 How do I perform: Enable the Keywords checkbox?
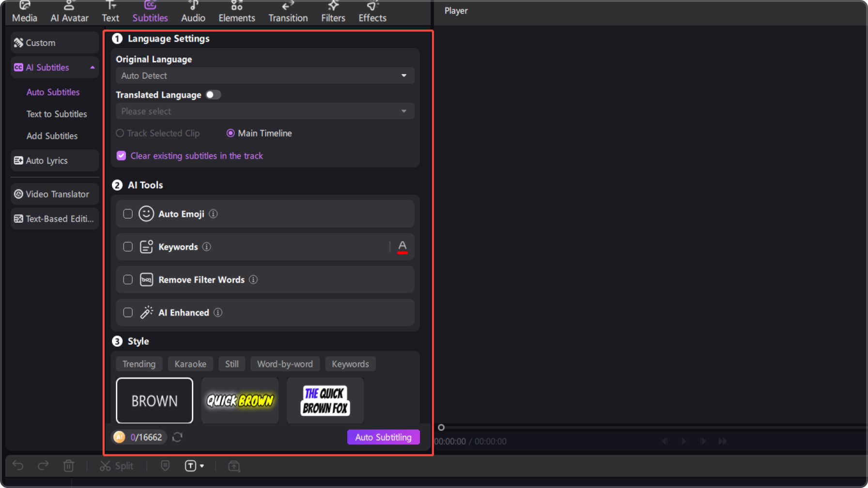[x=128, y=247]
